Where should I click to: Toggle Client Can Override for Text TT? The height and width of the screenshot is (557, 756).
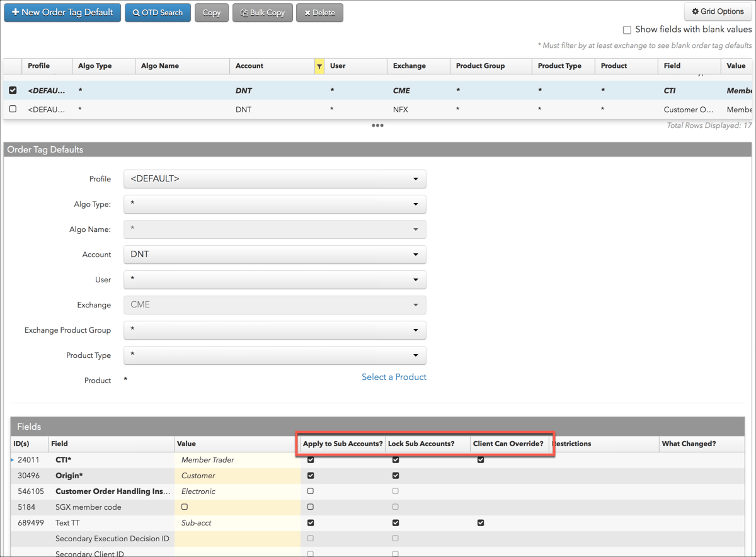click(481, 523)
